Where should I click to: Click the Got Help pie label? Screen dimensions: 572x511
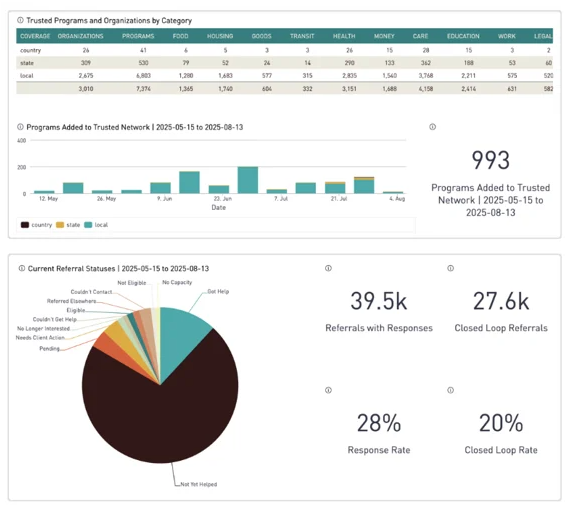click(218, 291)
